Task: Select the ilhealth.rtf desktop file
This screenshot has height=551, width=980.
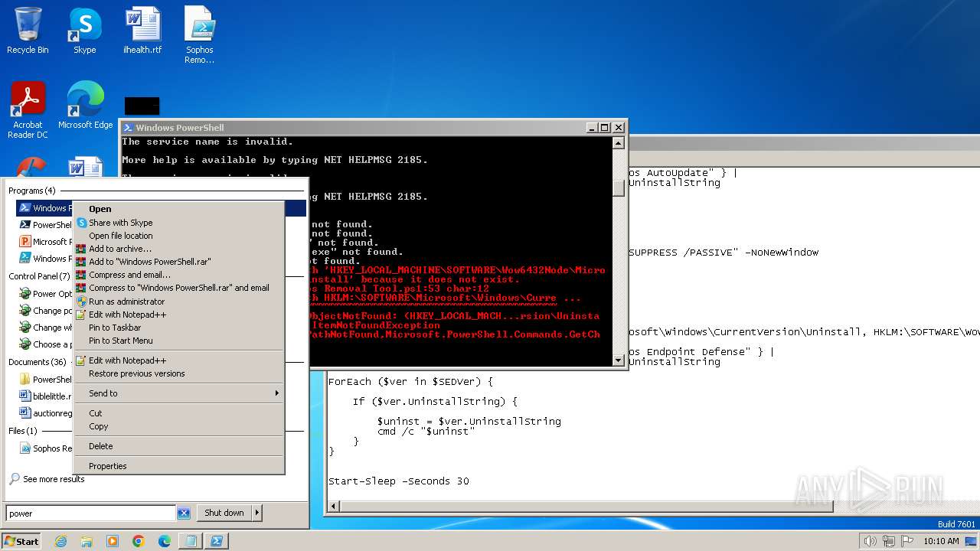Action: click(142, 31)
